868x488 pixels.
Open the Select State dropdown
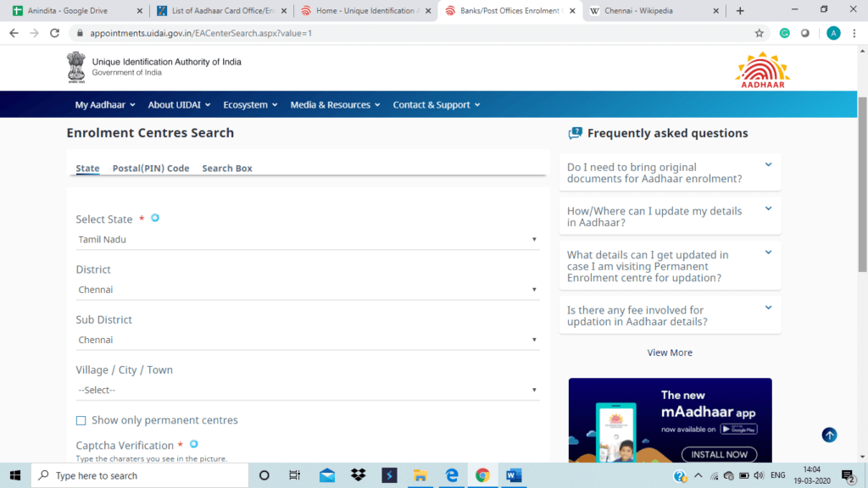point(307,240)
